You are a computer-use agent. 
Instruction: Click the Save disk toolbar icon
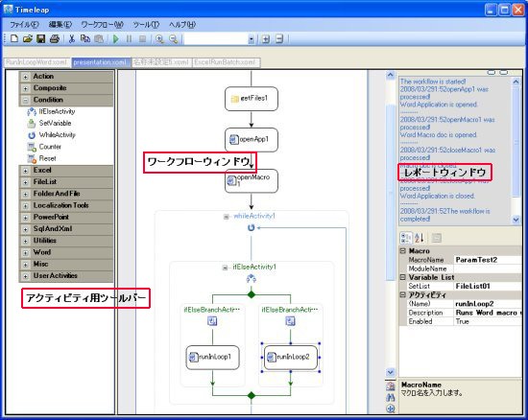tap(40, 38)
